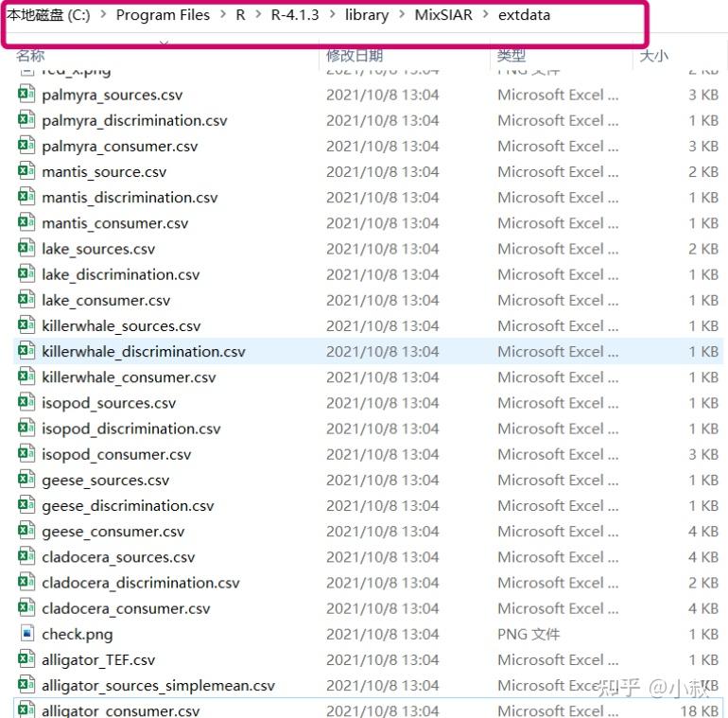The image size is (728, 718).
Task: Click the PNG 文件 type cell of check.png
Action: click(x=529, y=635)
